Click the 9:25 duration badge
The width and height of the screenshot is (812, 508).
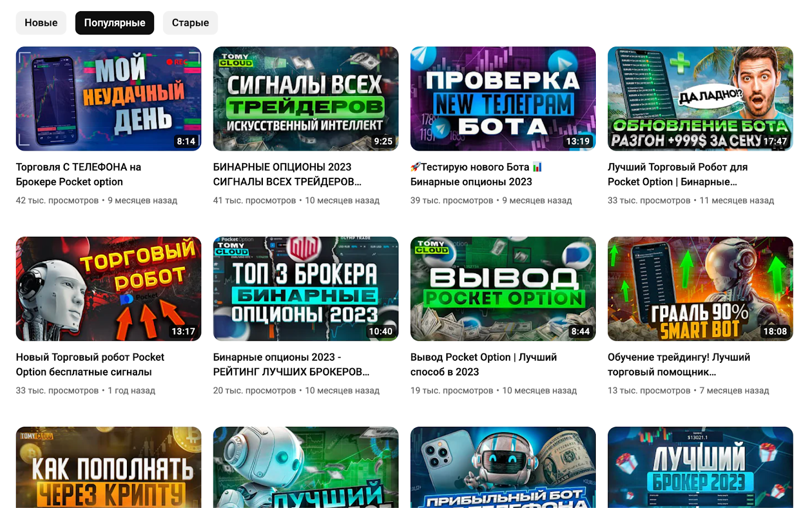(383, 141)
